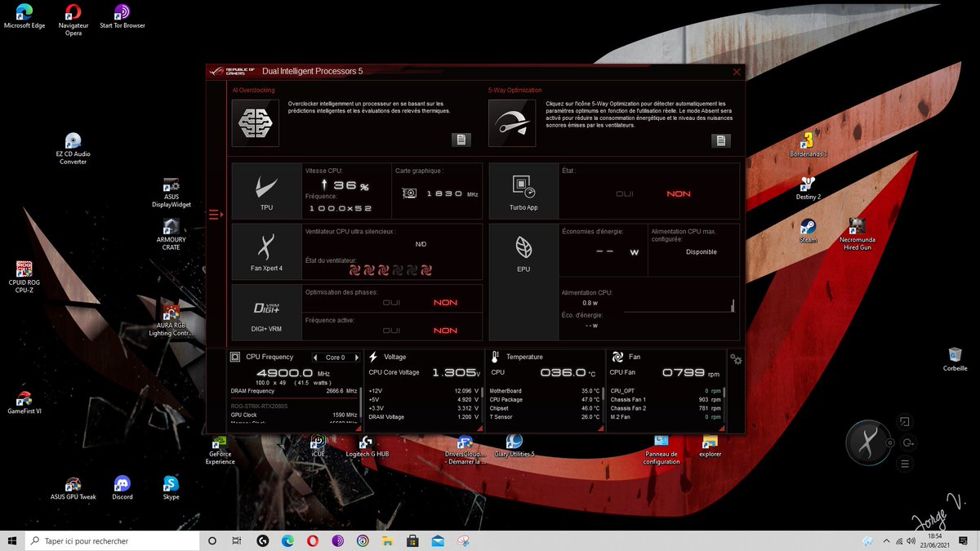Screen dimensions: 980x551
Task: Open the Fan Xpert 4 tile
Action: 266,251
